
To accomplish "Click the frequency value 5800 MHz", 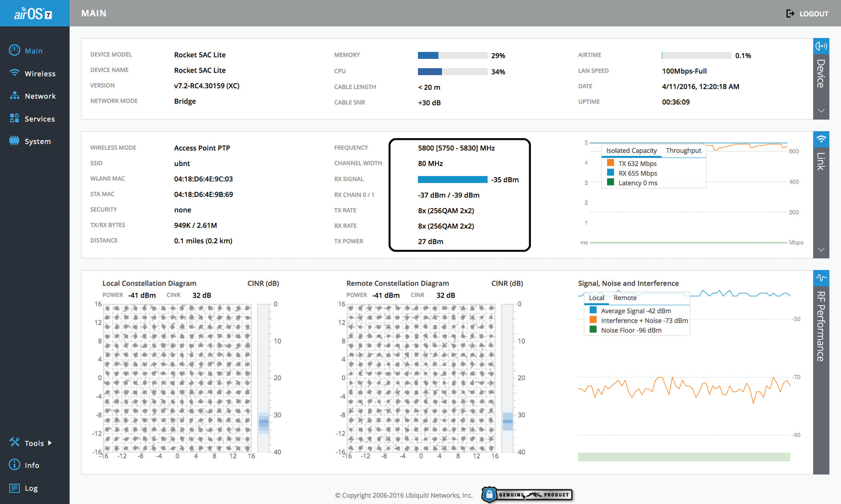I will pyautogui.click(x=456, y=148).
